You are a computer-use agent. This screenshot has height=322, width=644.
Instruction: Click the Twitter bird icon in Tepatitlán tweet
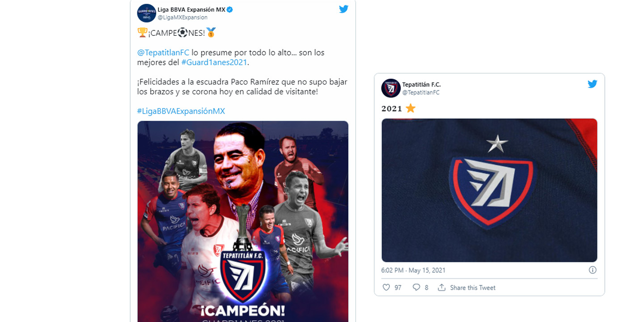point(593,84)
